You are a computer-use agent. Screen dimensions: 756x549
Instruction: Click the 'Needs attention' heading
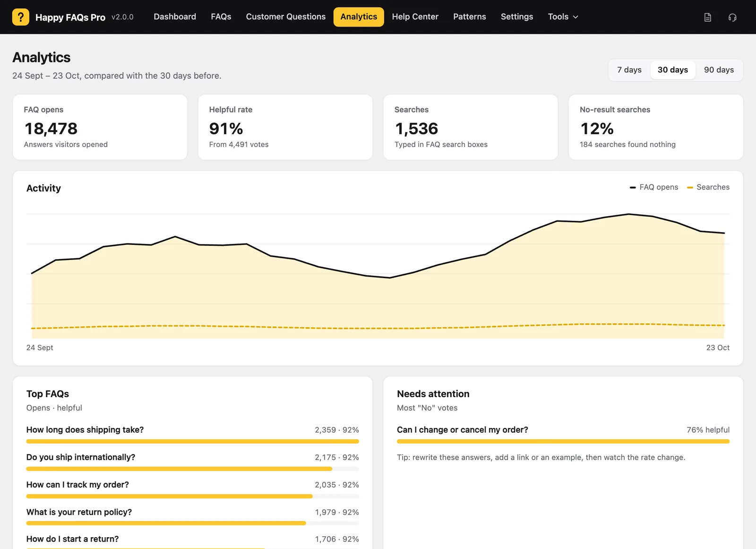(x=433, y=394)
